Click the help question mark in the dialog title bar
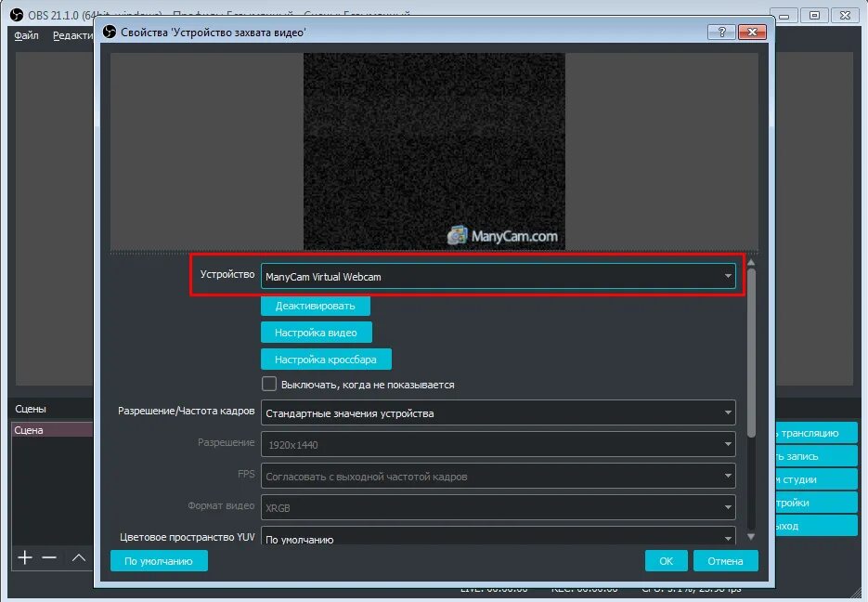Viewport: 868px width, 602px height. click(x=721, y=33)
